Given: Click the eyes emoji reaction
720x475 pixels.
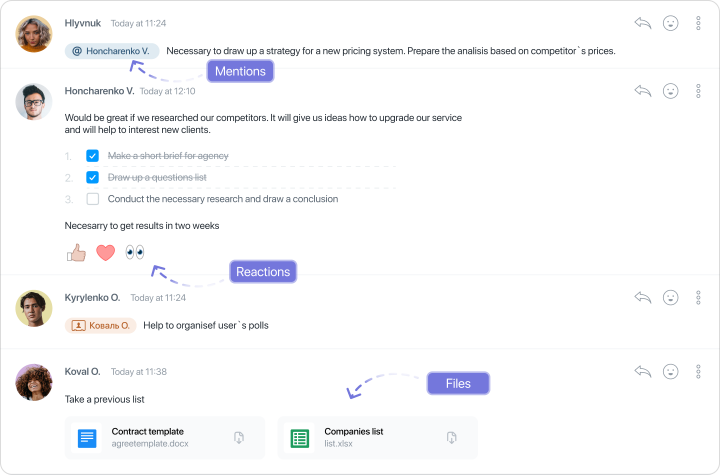Looking at the screenshot, I should 135,252.
